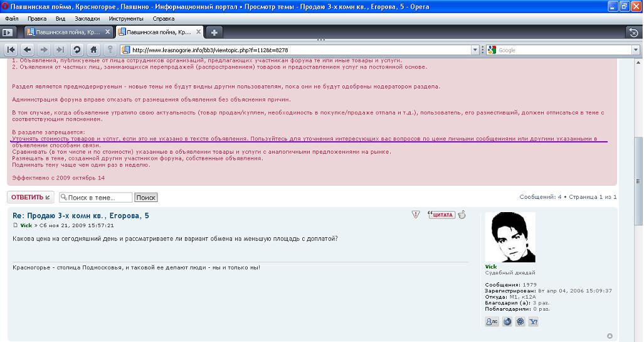Click the Rewind navigation button
This screenshot has height=342, width=644.
pyautogui.click(x=11, y=50)
